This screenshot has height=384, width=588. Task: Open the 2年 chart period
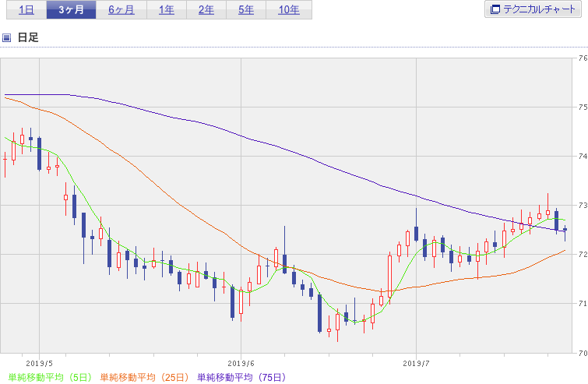(x=206, y=10)
